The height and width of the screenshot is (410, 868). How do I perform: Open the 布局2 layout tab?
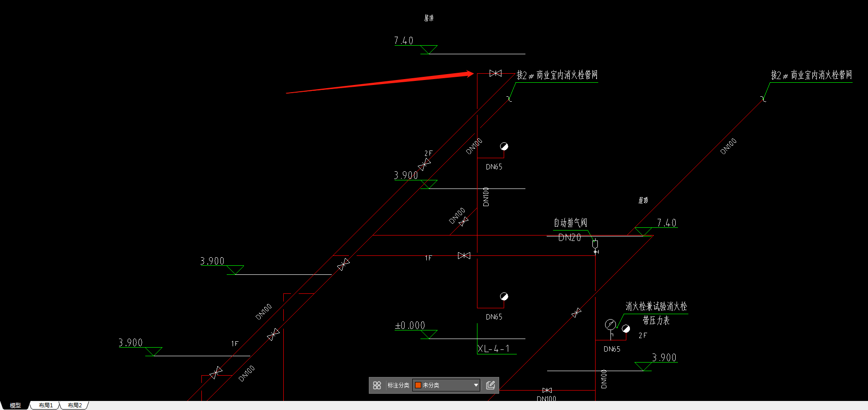(x=75, y=405)
